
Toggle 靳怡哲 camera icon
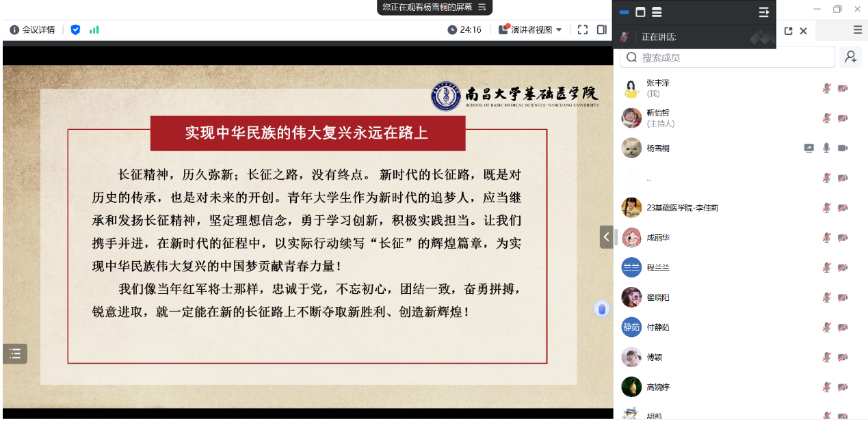(x=843, y=118)
